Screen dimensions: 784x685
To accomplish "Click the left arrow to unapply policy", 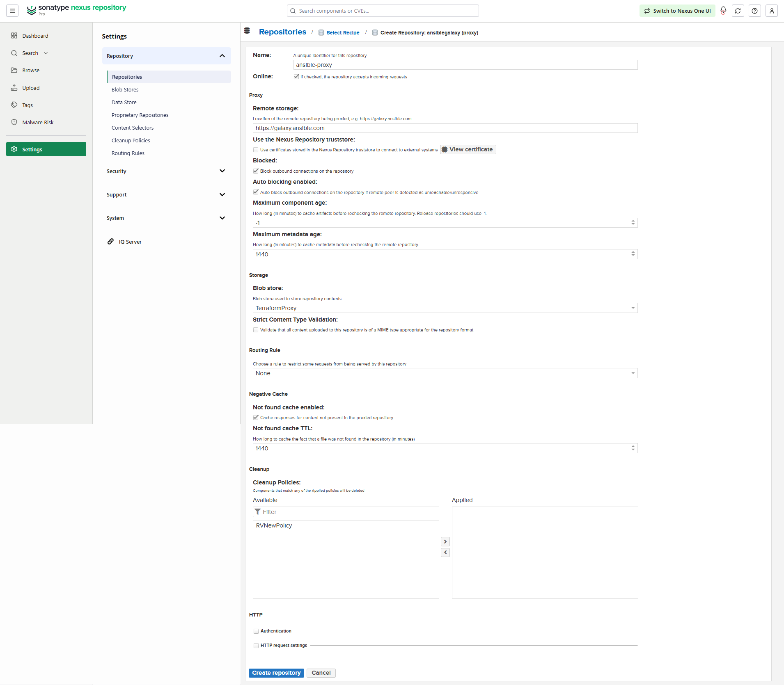I will (445, 553).
